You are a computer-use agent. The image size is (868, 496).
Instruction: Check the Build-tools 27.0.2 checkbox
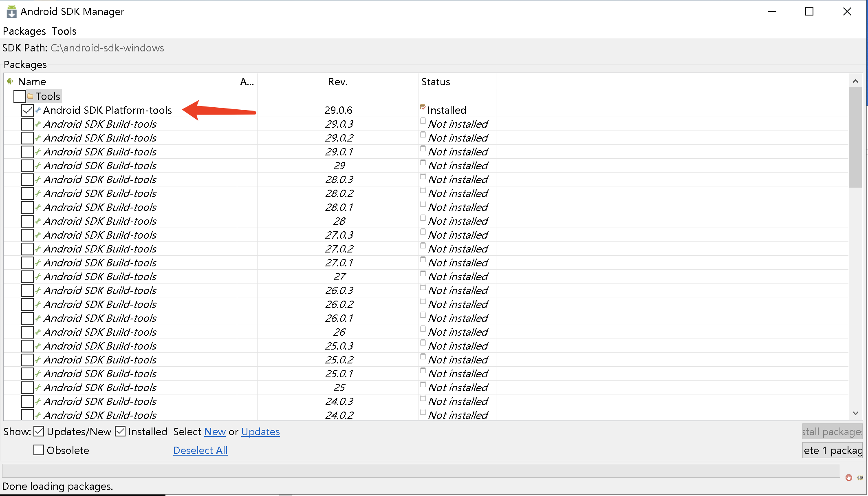(x=27, y=249)
